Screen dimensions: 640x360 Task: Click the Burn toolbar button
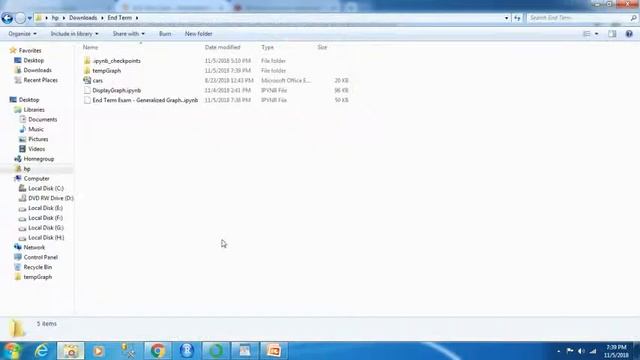point(165,34)
